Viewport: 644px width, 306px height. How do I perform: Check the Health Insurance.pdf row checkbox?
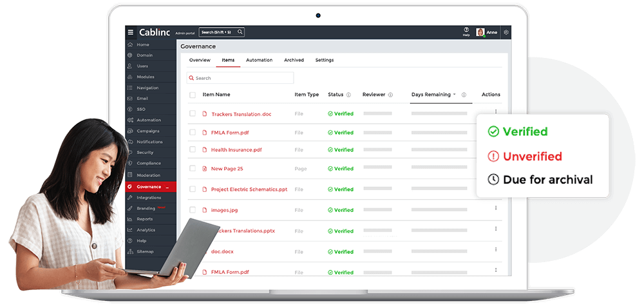point(192,149)
